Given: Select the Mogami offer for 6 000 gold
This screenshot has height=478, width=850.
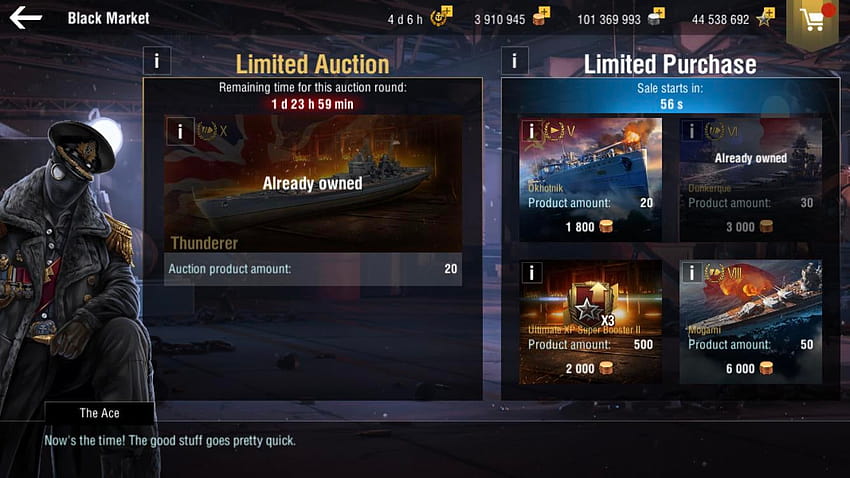Looking at the screenshot, I should tap(751, 322).
